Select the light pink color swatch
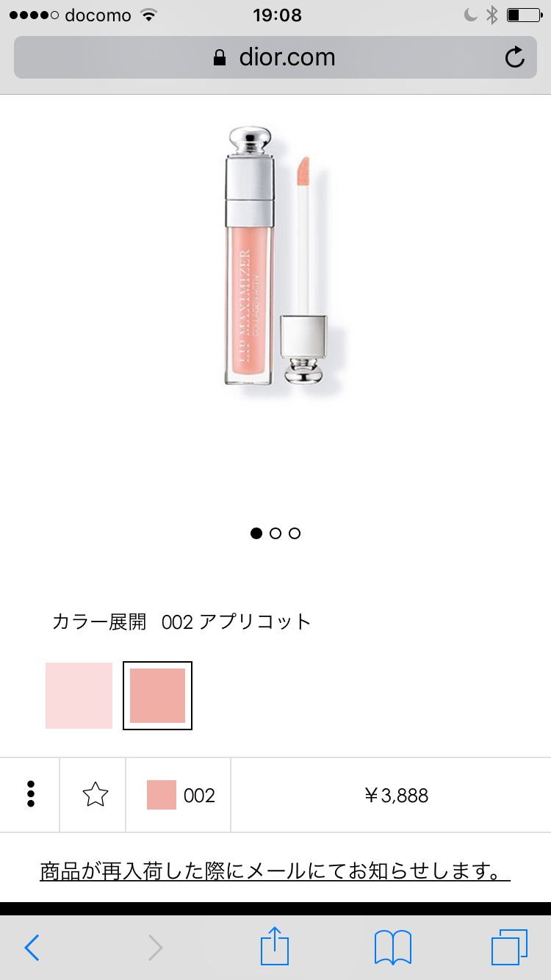 79,696
